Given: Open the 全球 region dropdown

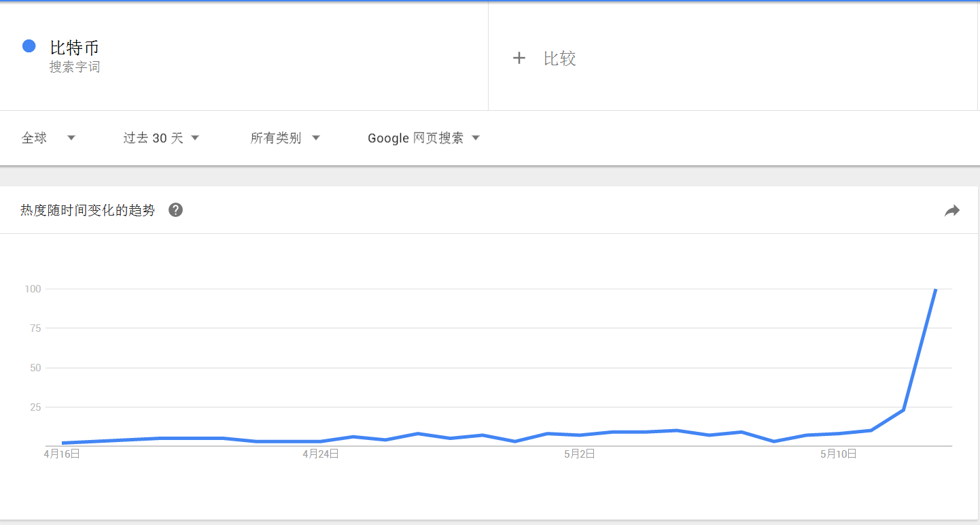Looking at the screenshot, I should [48, 138].
